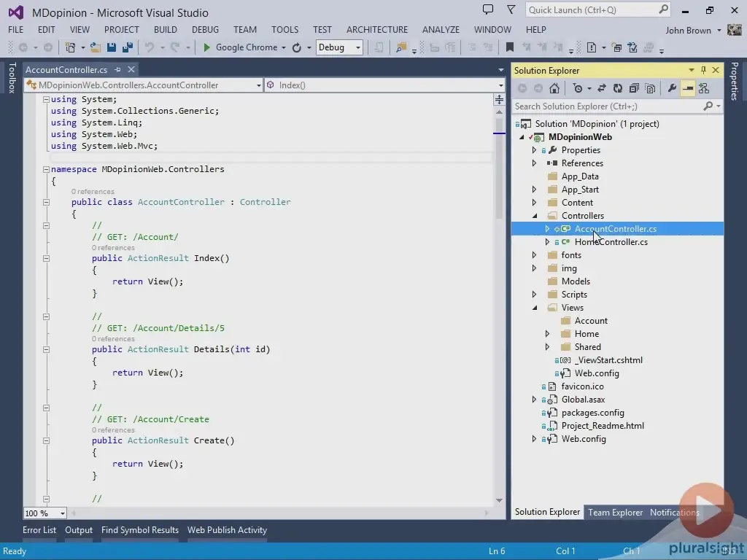Click the browser refresh icon beside Google Chrome

tap(296, 47)
